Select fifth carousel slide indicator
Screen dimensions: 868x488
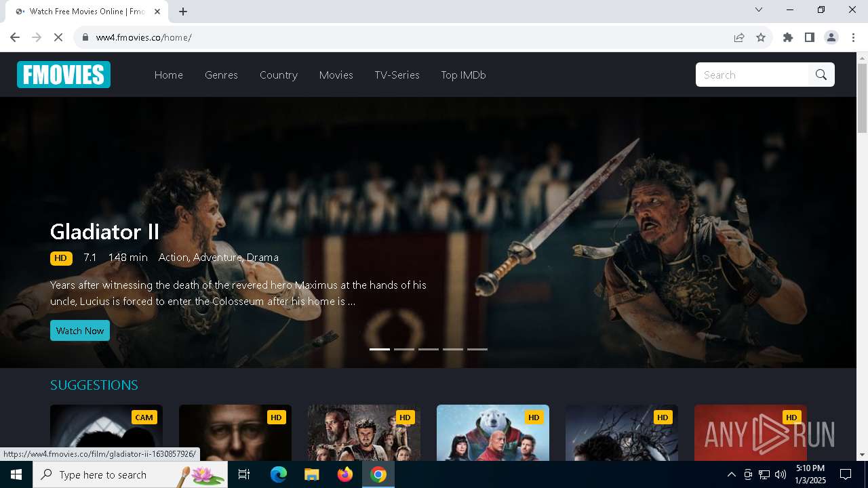[477, 349]
